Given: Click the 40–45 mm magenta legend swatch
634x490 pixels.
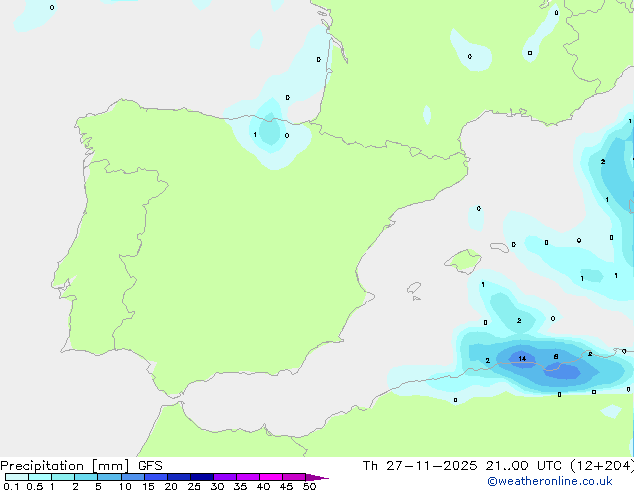Looking at the screenshot, I should 271,477.
